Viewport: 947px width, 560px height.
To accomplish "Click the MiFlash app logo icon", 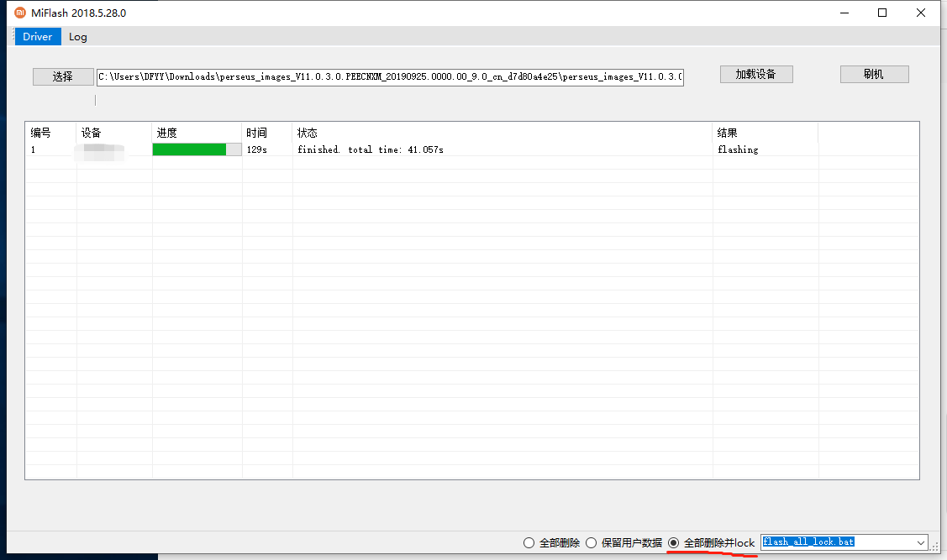I will point(20,13).
